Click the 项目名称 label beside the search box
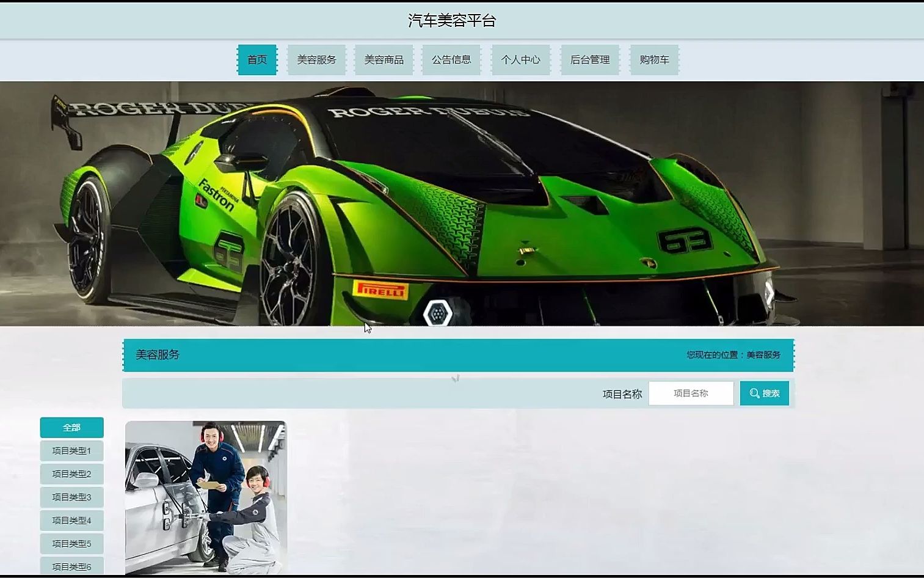924x578 pixels. pos(622,394)
